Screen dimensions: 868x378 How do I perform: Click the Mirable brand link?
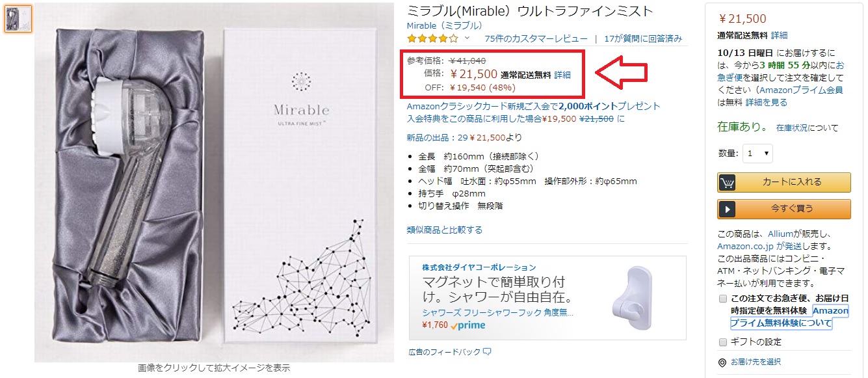[444, 26]
